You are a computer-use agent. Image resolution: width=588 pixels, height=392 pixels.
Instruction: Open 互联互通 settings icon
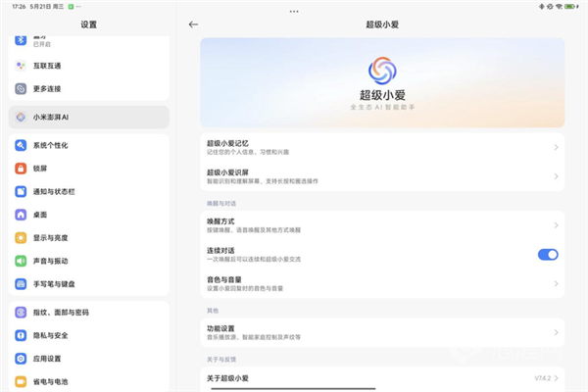[21, 66]
